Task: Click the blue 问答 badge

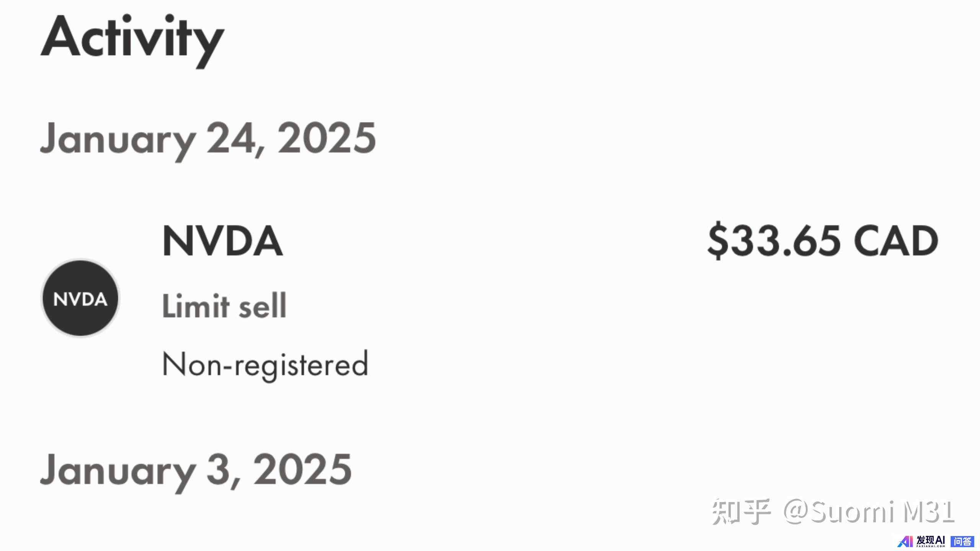Action: pos(962,541)
